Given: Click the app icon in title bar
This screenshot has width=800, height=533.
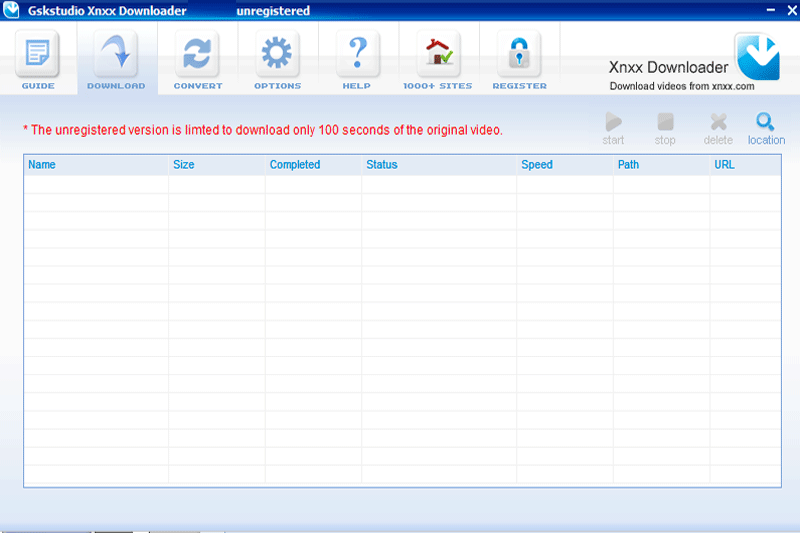Looking at the screenshot, I should (x=11, y=10).
